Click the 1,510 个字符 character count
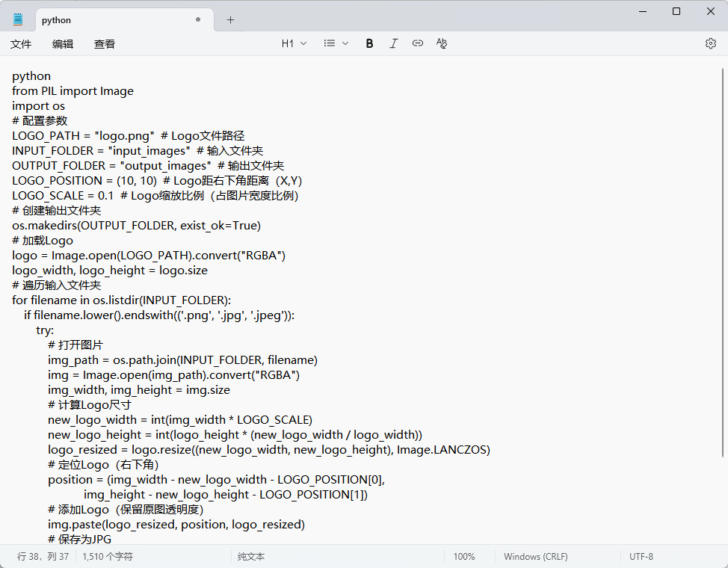Screen dimensions: 728x568 (x=108, y=556)
